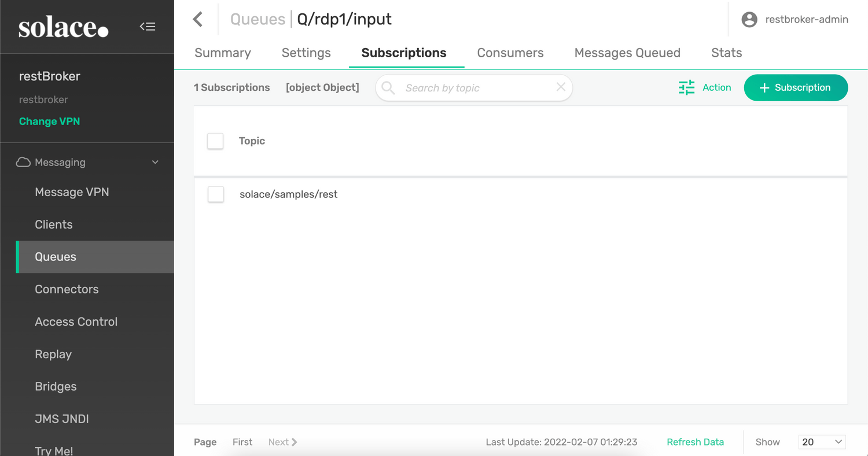Collapse the sidebar using the chevron icon
The width and height of the screenshot is (868, 456).
(x=148, y=26)
